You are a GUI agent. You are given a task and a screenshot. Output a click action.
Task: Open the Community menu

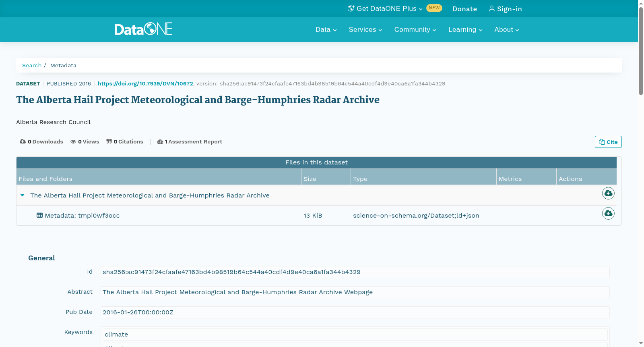click(x=415, y=29)
